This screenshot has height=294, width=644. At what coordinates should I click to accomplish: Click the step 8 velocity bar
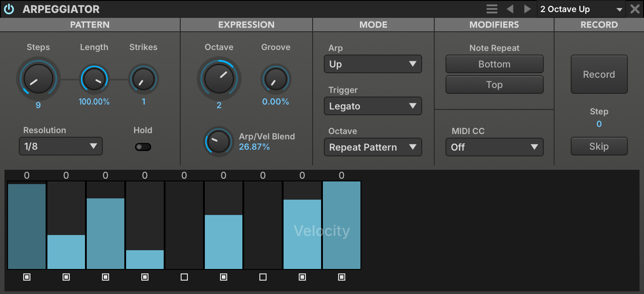(x=302, y=234)
